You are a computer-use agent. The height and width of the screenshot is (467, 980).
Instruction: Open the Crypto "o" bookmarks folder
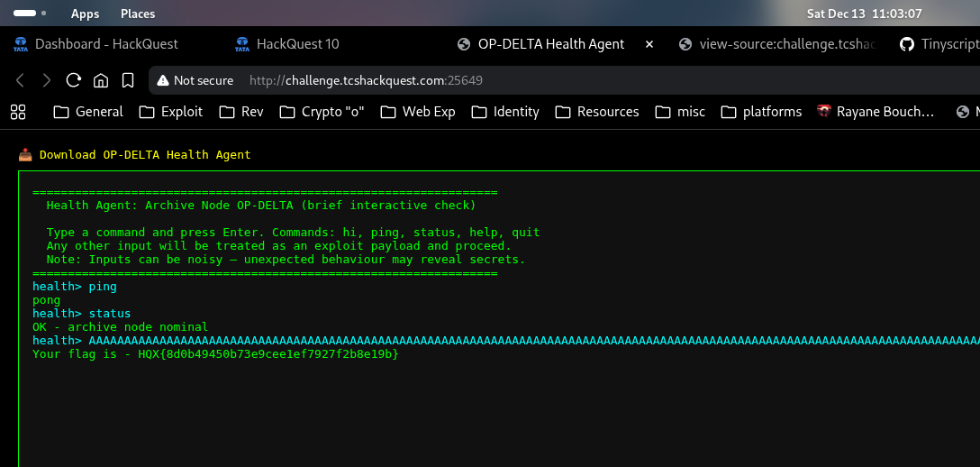click(x=322, y=112)
